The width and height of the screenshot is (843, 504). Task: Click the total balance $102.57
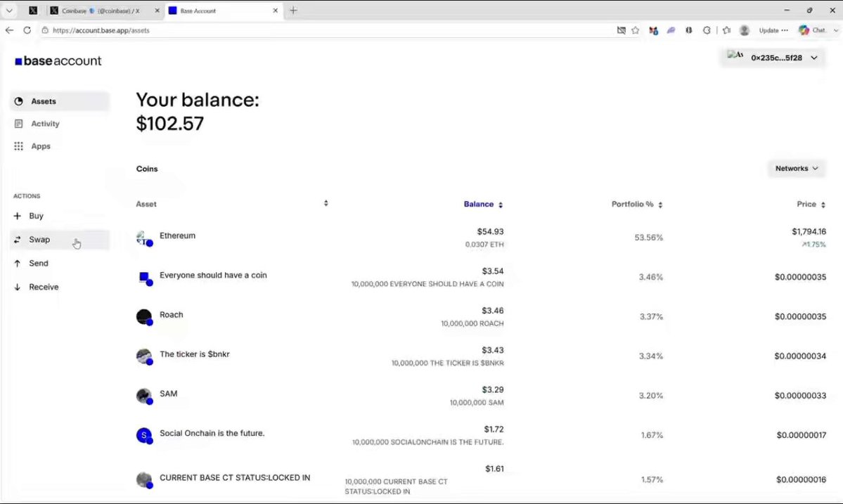point(170,124)
